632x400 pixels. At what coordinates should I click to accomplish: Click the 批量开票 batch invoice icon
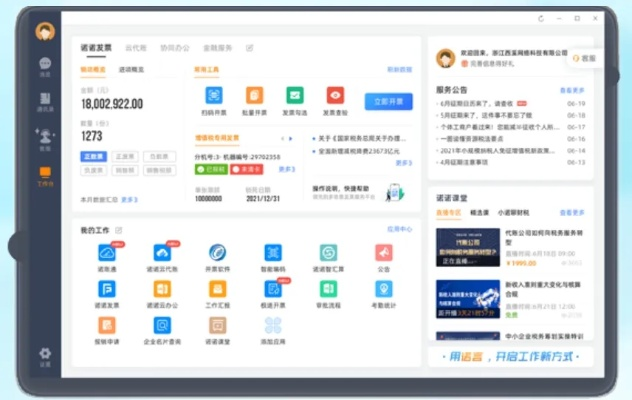255,95
